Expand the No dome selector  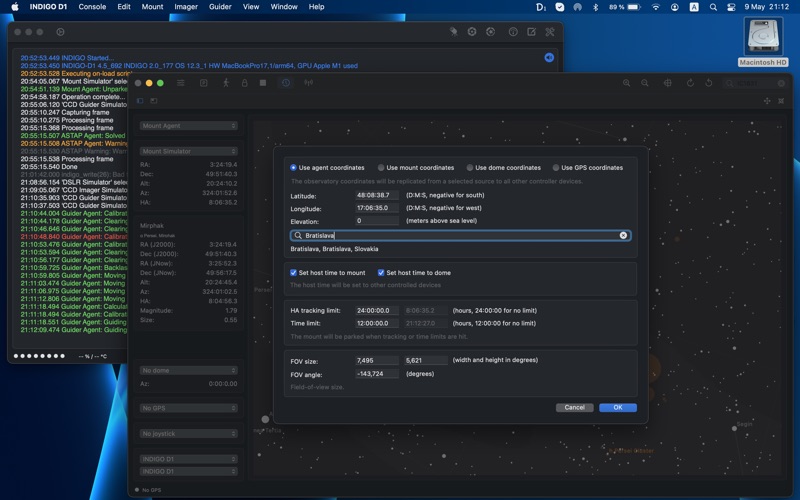click(189, 370)
